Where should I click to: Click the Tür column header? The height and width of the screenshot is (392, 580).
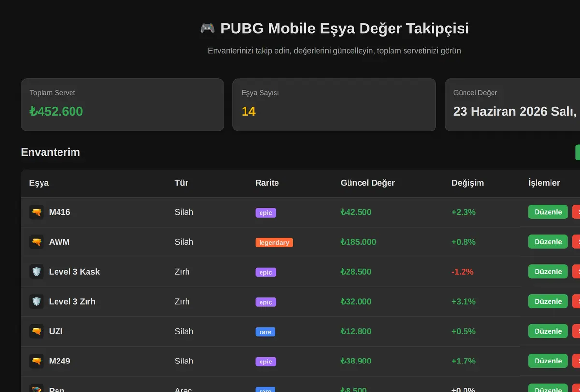click(182, 183)
